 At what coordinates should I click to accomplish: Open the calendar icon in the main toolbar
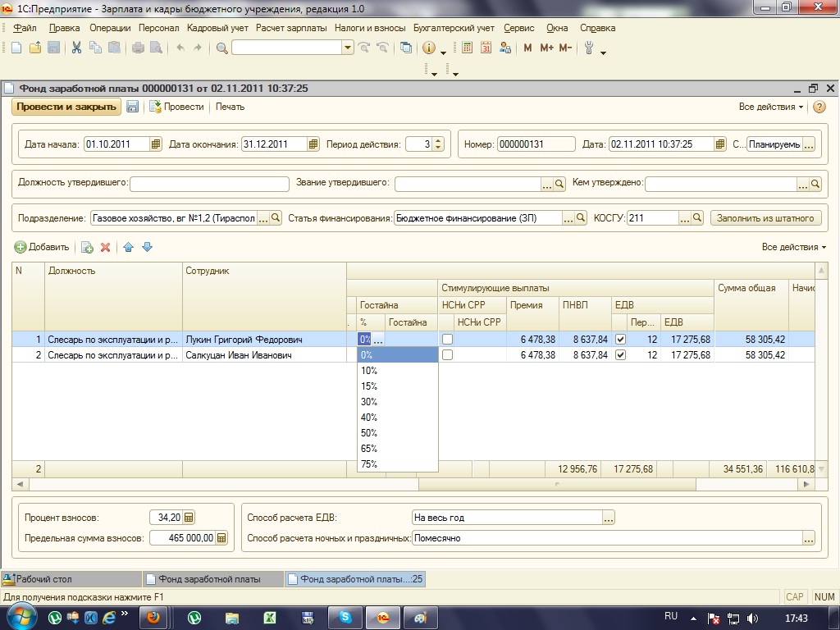[x=486, y=48]
